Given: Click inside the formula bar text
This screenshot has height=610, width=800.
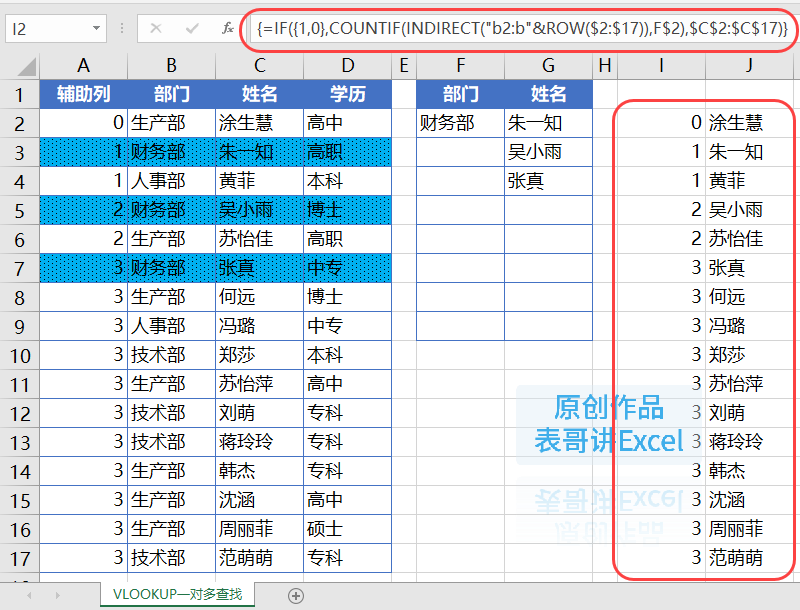Looking at the screenshot, I should click(522, 29).
